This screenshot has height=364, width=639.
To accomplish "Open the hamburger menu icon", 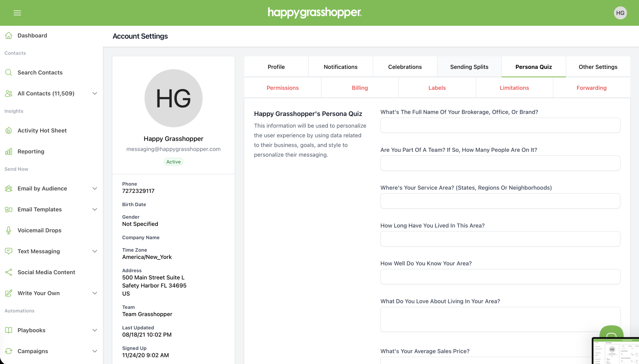I will click(17, 13).
